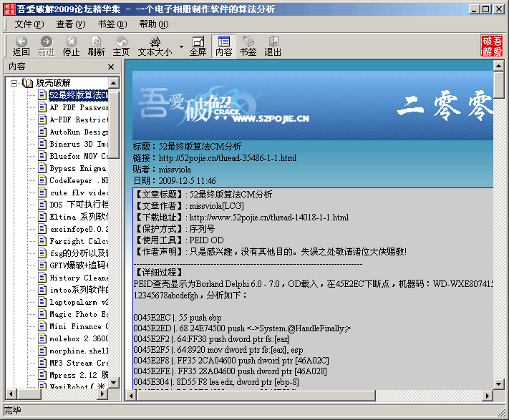Open Mpress 2.12 脱 topic
509x420 pixels.
pyautogui.click(x=79, y=375)
